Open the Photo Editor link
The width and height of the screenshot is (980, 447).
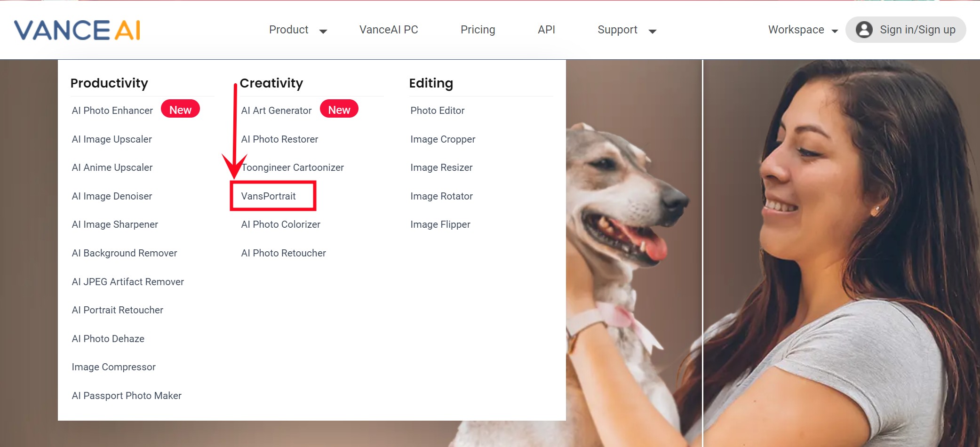[x=437, y=111]
